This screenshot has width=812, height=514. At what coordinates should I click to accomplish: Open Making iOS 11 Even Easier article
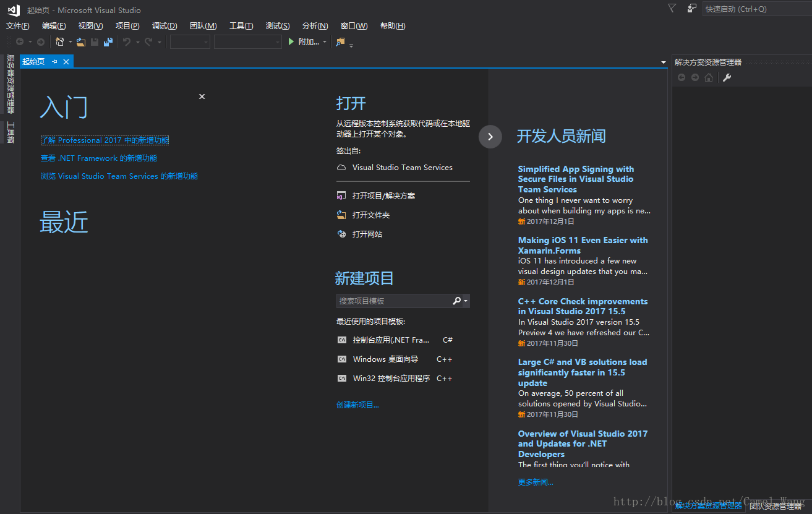coord(583,246)
